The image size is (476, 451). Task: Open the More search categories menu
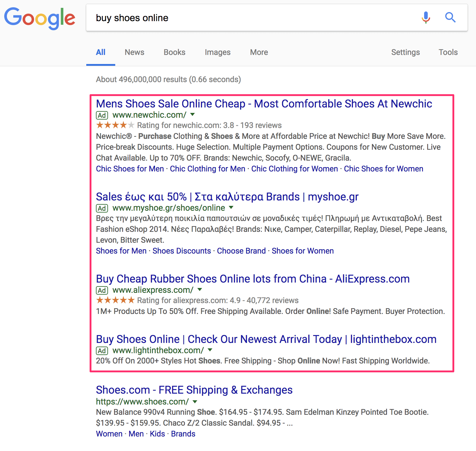[x=259, y=52]
